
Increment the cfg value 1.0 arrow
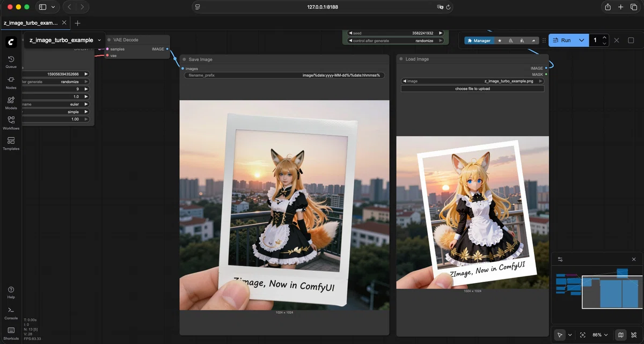86,97
